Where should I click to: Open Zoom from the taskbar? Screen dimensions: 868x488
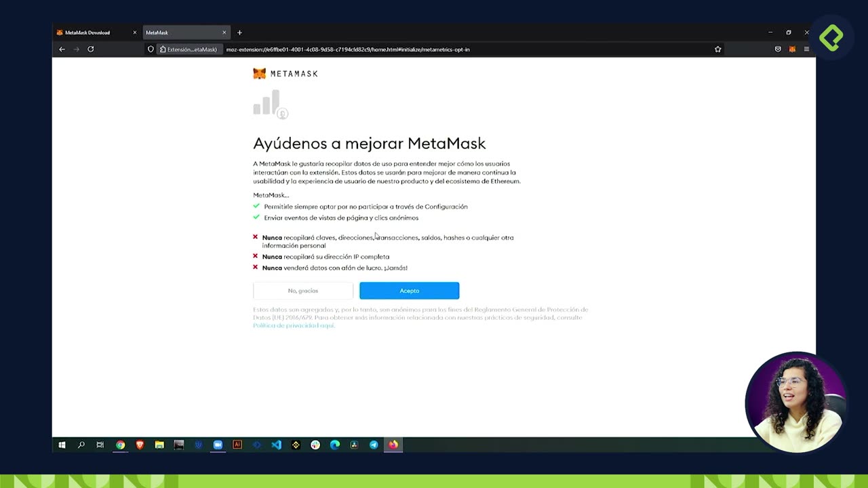coord(218,445)
